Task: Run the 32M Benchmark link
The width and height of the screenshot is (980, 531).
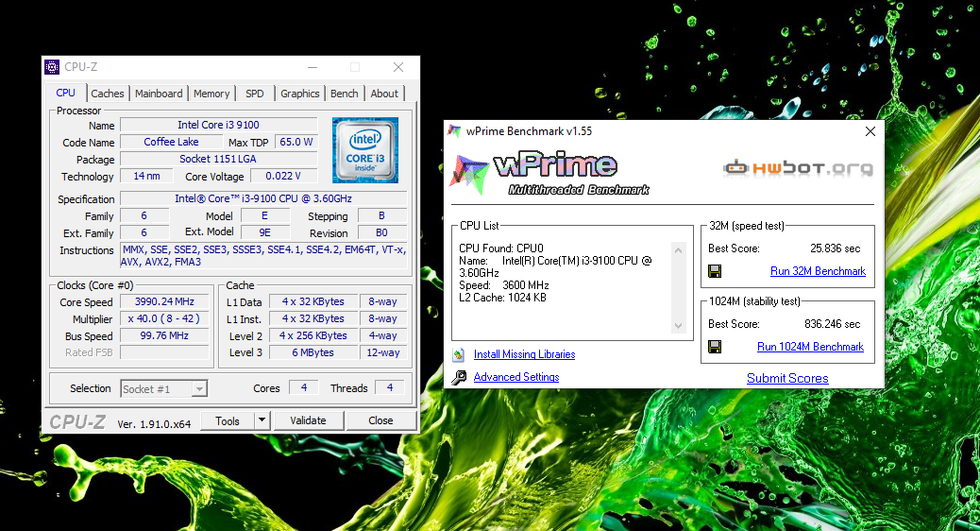Action: 818,271
